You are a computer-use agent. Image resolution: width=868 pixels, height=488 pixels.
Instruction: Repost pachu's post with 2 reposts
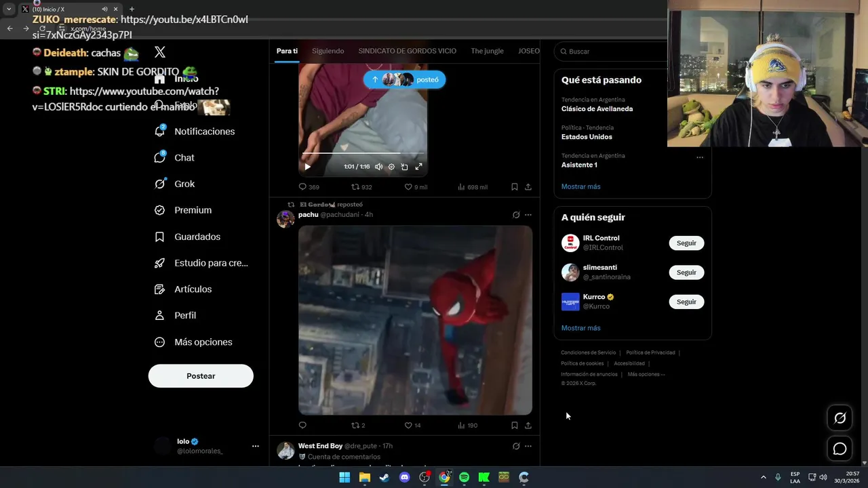click(x=358, y=426)
